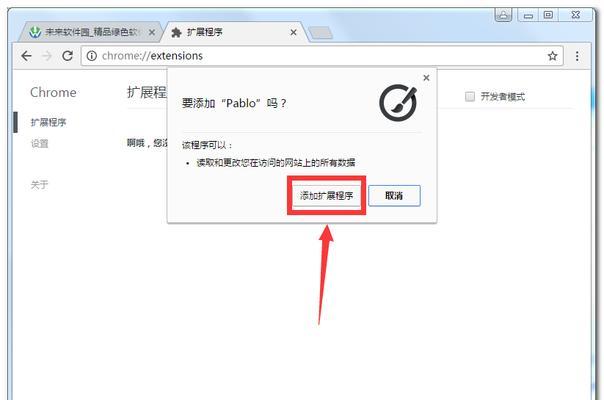Open a new tab
The height and width of the screenshot is (400, 604).
click(x=321, y=33)
